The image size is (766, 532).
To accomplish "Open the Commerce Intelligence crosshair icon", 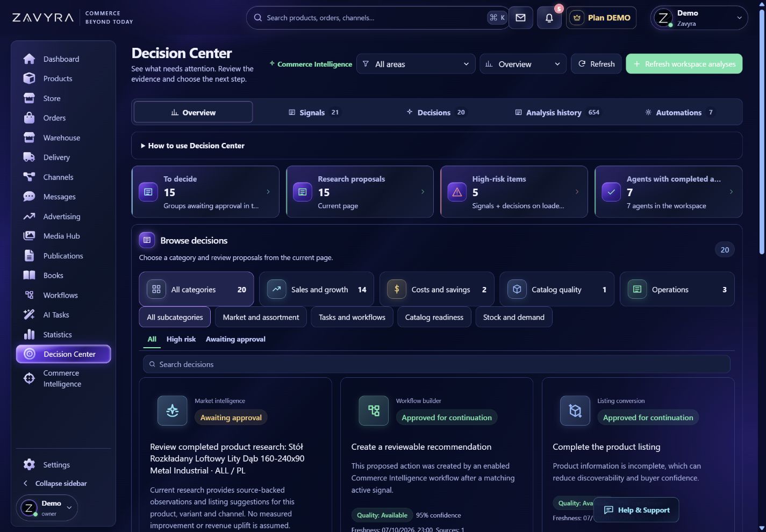I will [x=29, y=378].
